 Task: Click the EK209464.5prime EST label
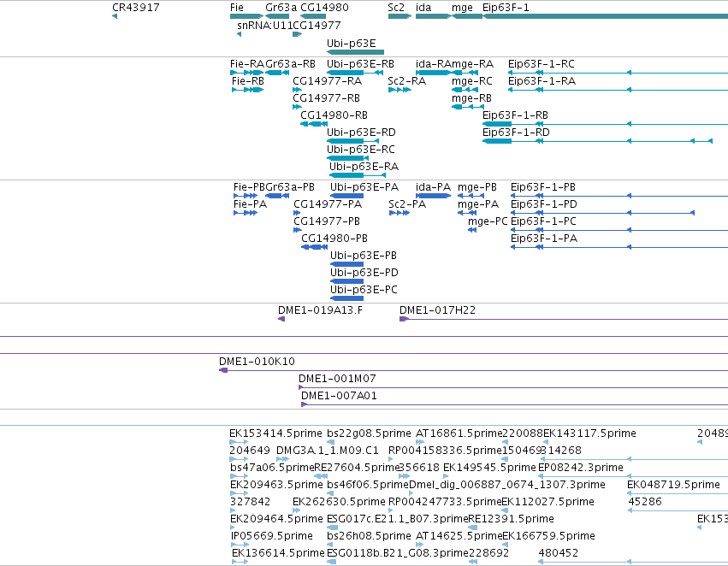(276, 519)
